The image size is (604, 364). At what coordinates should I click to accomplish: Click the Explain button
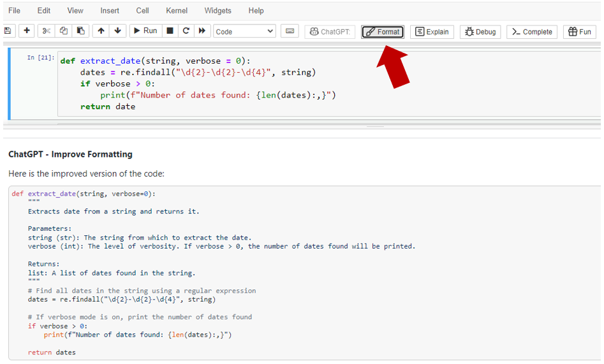click(432, 32)
